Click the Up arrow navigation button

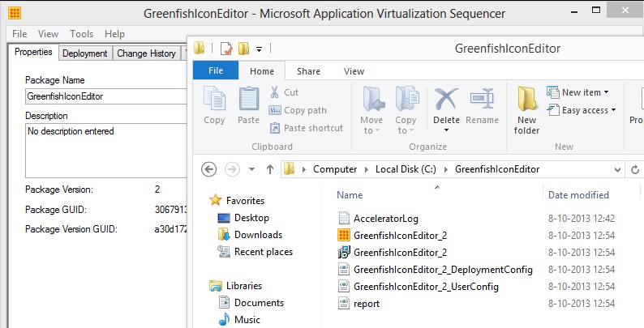coord(270,169)
